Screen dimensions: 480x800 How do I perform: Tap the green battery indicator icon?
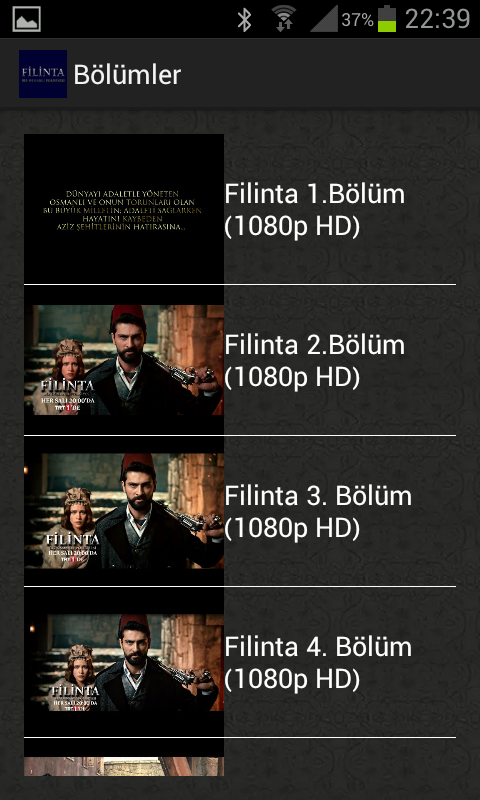point(387,19)
